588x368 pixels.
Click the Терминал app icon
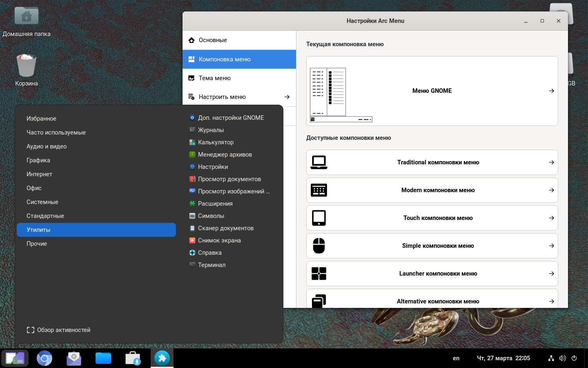click(x=192, y=265)
